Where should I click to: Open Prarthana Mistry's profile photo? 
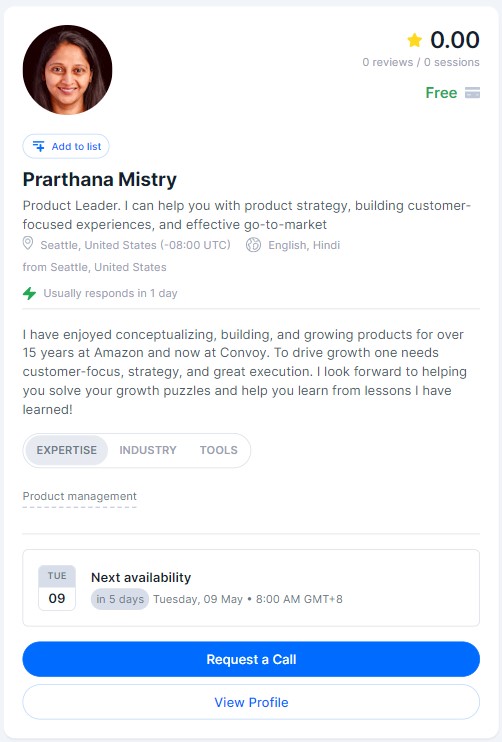[68, 70]
